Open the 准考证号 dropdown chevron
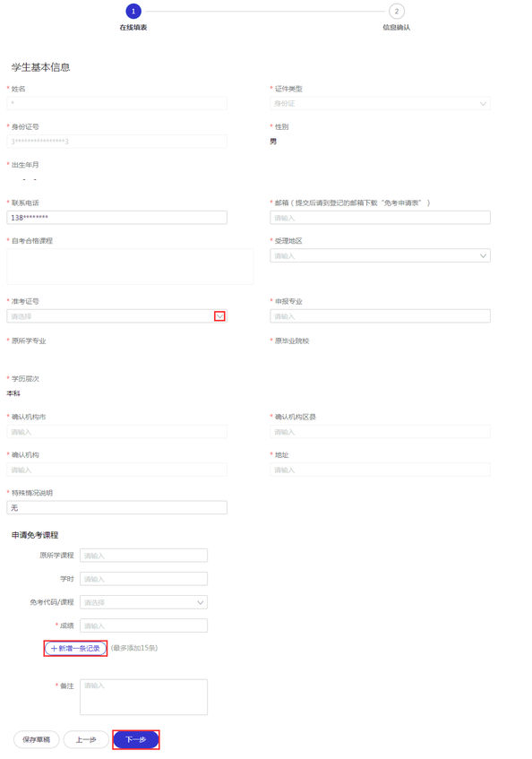Viewport: 532px width, 759px height. click(219, 316)
